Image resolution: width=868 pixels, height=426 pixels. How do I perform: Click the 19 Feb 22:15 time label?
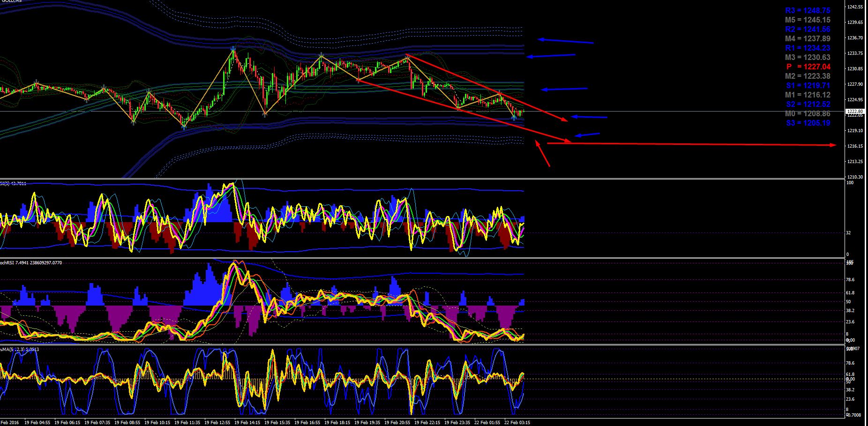click(x=427, y=423)
